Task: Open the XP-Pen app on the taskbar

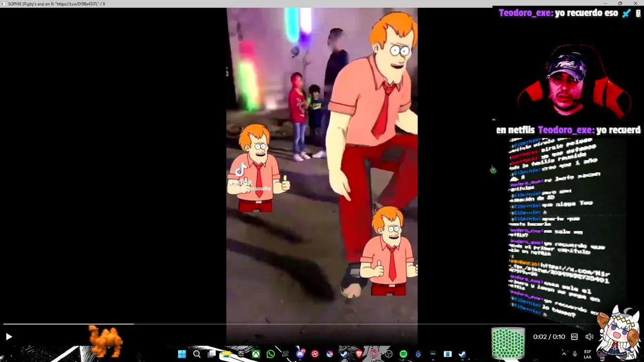Action: pos(285,354)
